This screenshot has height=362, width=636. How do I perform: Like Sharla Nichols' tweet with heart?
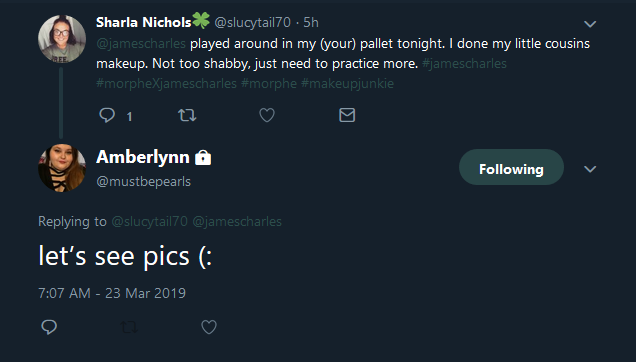coord(267,115)
